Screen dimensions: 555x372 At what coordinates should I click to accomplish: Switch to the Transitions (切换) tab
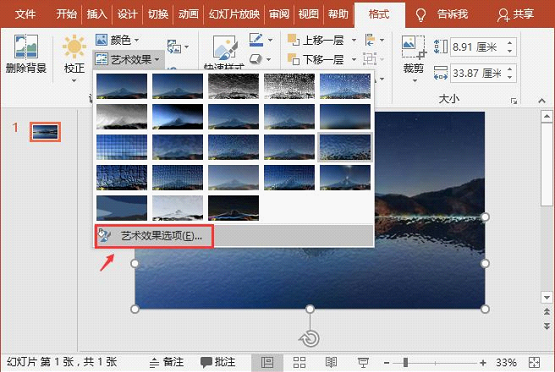[x=158, y=14]
